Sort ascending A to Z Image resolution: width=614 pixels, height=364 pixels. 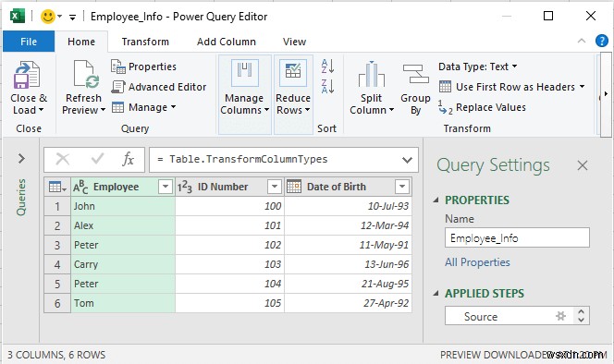coord(327,67)
